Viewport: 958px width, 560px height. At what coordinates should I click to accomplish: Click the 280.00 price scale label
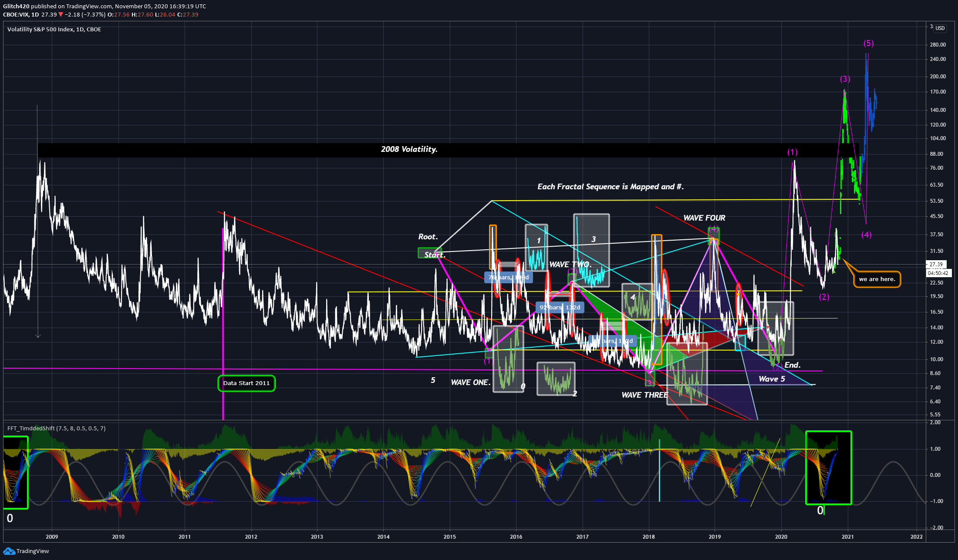pyautogui.click(x=938, y=45)
